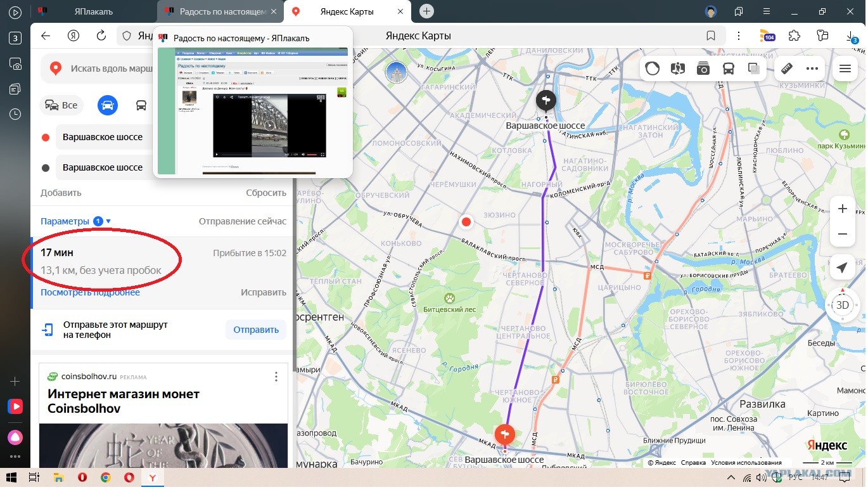Open File Explorer from the taskbar
The image size is (868, 492).
coord(58,477)
